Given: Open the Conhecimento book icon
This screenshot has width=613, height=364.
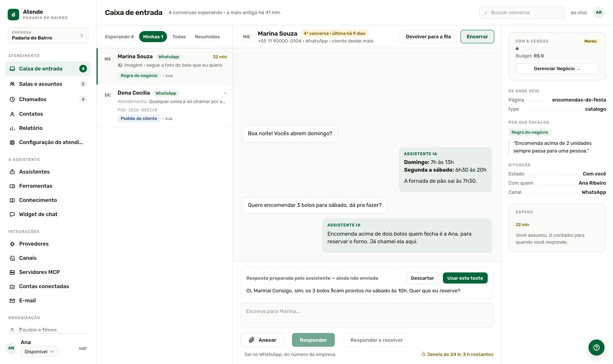Looking at the screenshot, I should click(12, 200).
